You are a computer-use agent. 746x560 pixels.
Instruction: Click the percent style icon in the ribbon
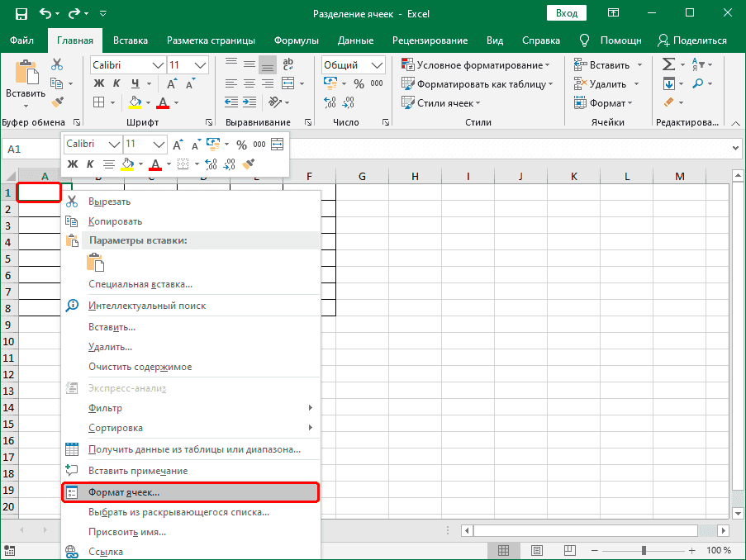click(x=359, y=83)
